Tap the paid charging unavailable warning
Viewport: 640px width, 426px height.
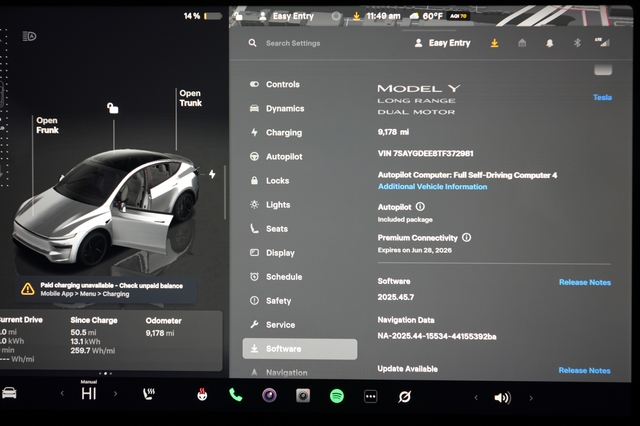click(x=105, y=289)
